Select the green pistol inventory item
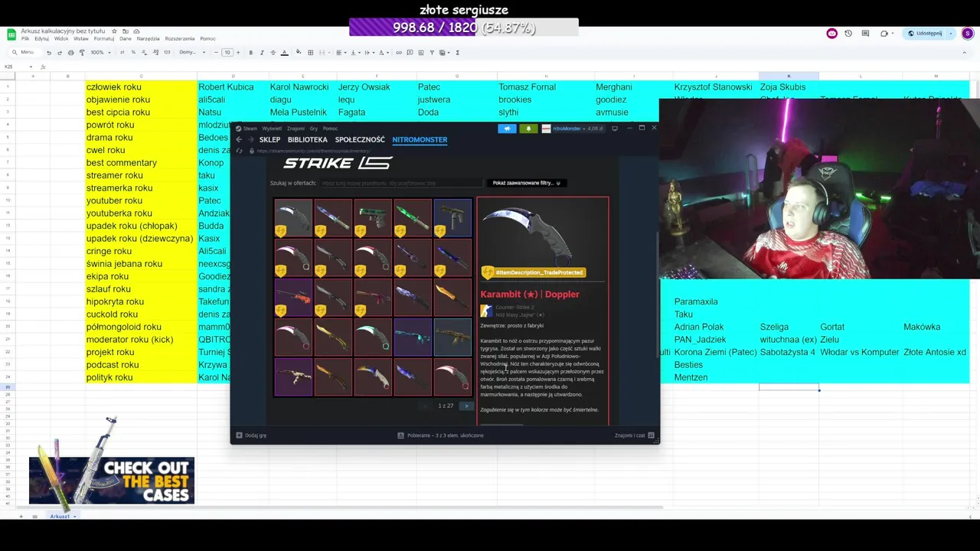This screenshot has width=980, height=551. coord(373,218)
